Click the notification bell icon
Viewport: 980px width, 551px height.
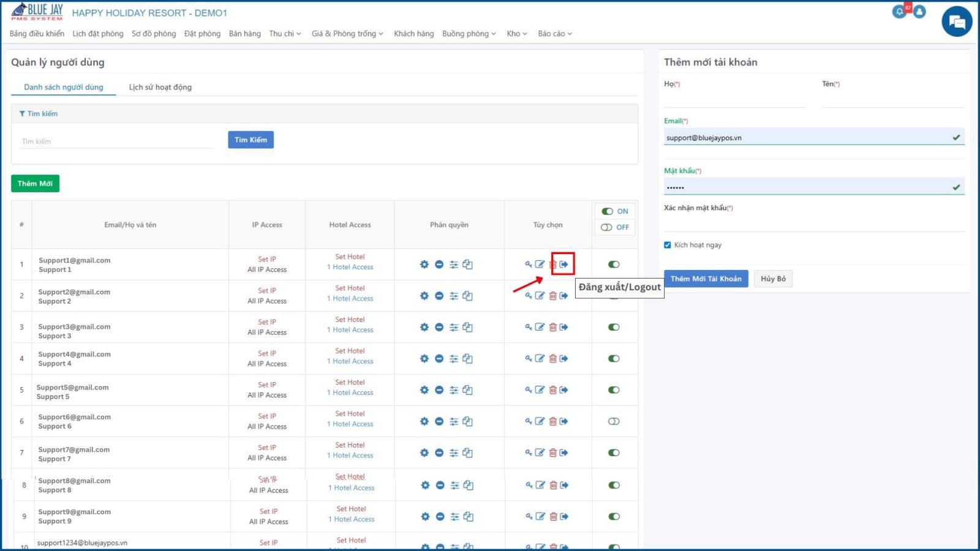click(899, 12)
